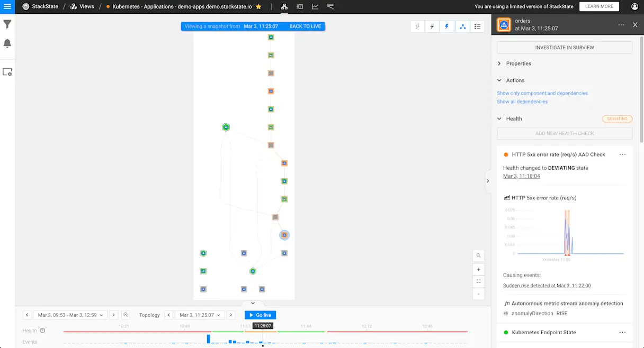Click the Show all dependencies link
Image resolution: width=644 pixels, height=348 pixels.
[522, 102]
